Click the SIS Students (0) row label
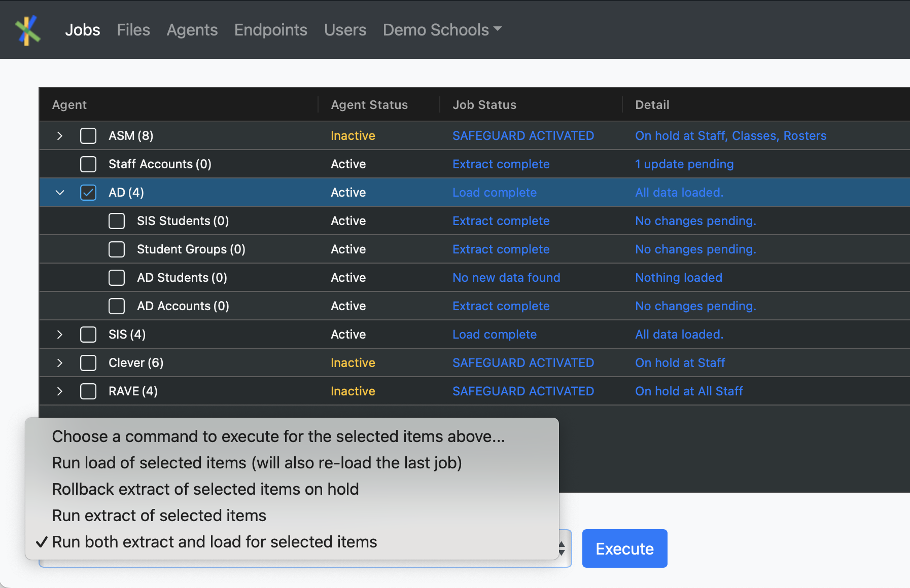The height and width of the screenshot is (588, 910). (183, 221)
